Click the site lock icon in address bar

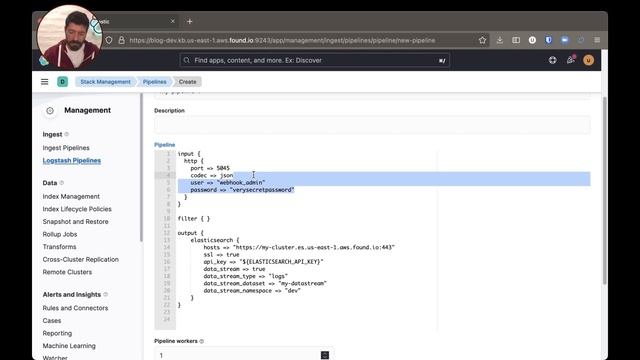click(x=121, y=40)
